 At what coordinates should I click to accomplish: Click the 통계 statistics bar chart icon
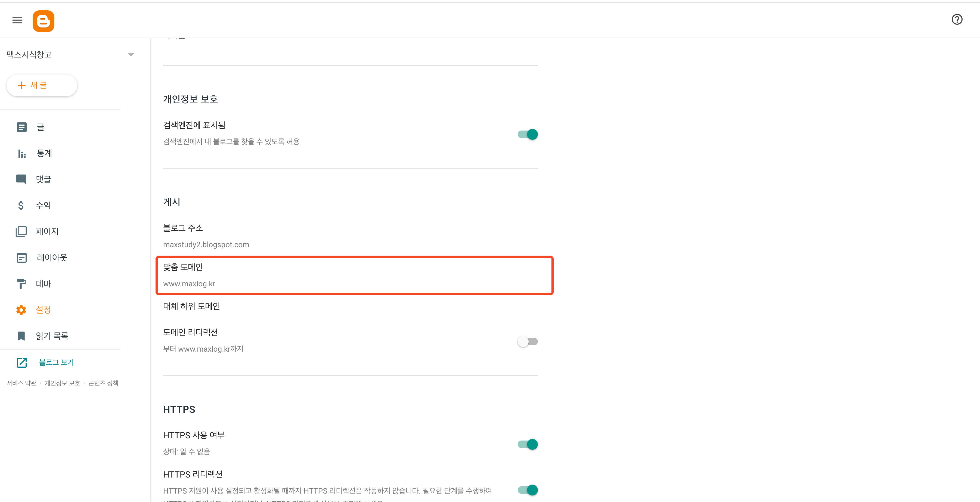point(22,153)
